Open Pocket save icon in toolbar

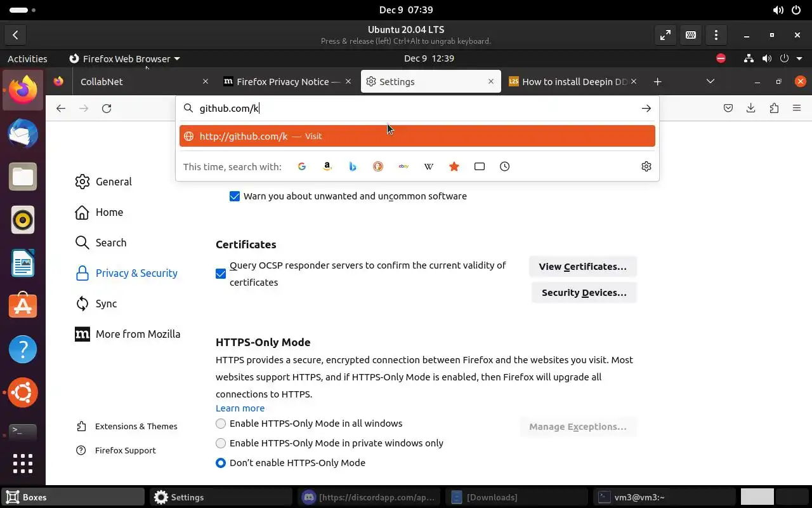pyautogui.click(x=728, y=109)
